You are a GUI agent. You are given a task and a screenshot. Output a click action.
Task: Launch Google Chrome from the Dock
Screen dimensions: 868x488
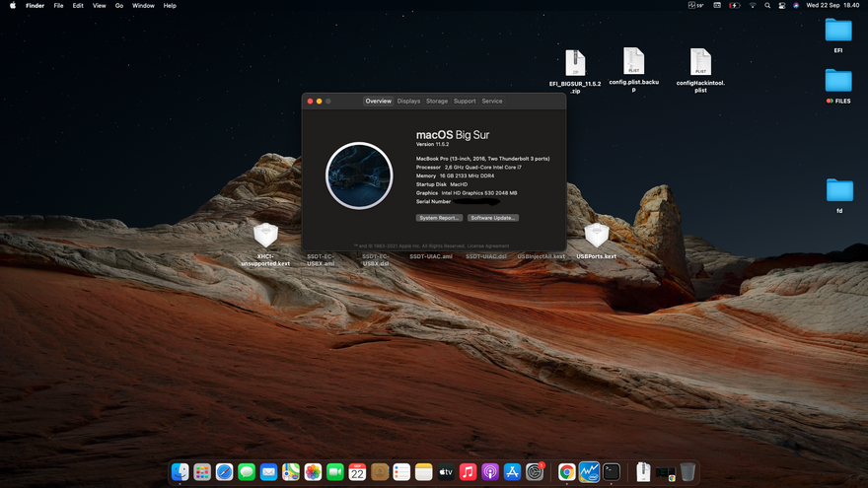pyautogui.click(x=566, y=472)
